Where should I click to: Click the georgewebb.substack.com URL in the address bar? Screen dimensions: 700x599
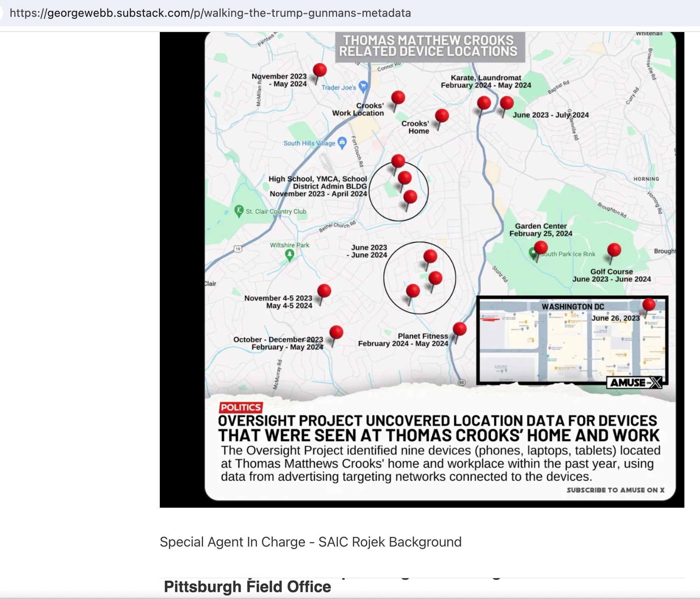tap(210, 13)
